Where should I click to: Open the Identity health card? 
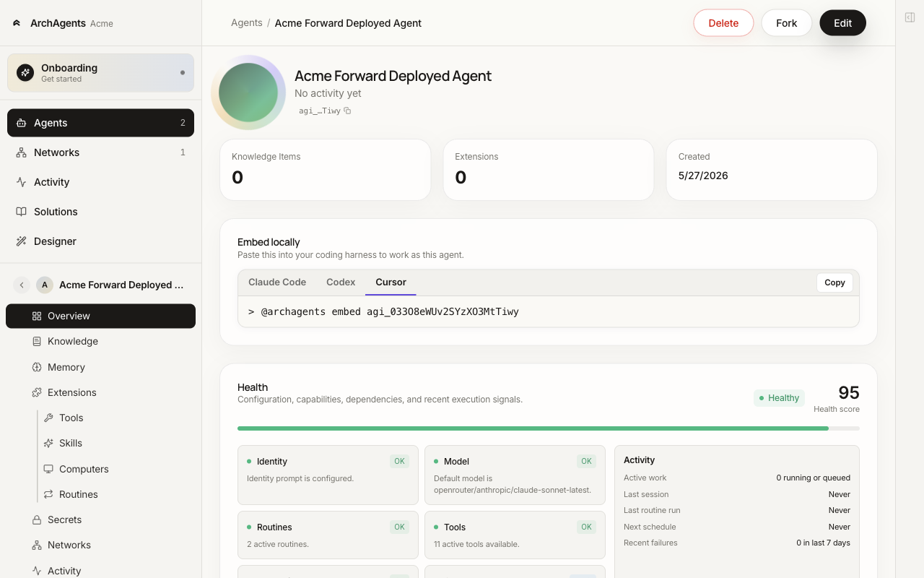[328, 475]
